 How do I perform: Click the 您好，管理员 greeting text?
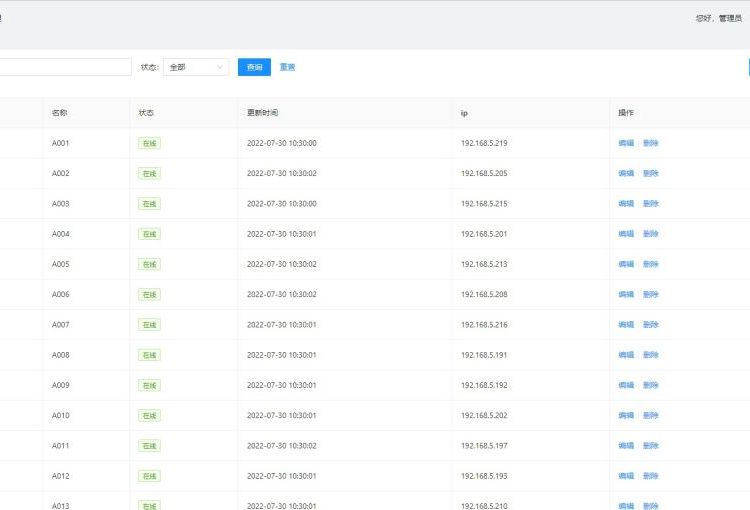[718, 18]
